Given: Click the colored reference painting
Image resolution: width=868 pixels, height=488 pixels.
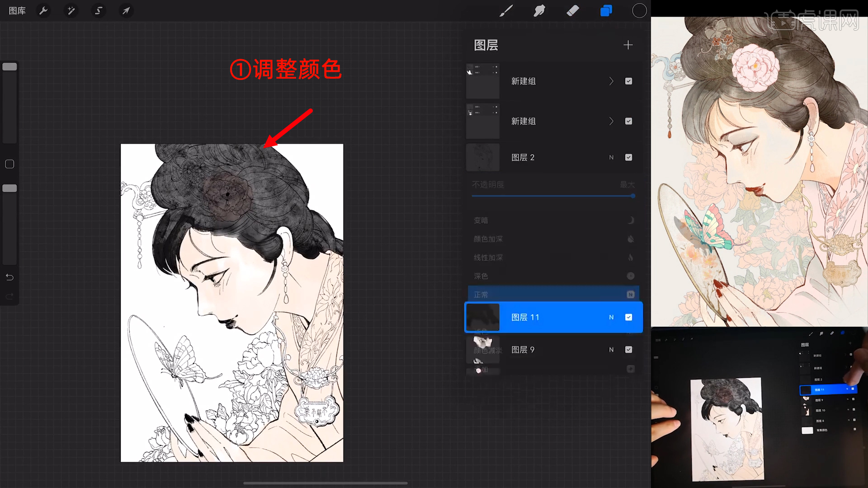Looking at the screenshot, I should pyautogui.click(x=759, y=172).
